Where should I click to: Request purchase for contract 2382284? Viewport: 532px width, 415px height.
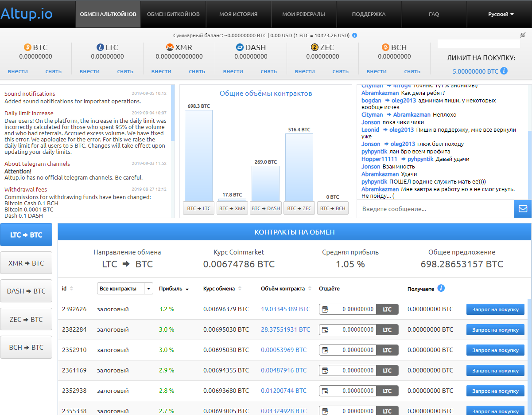pyautogui.click(x=495, y=329)
